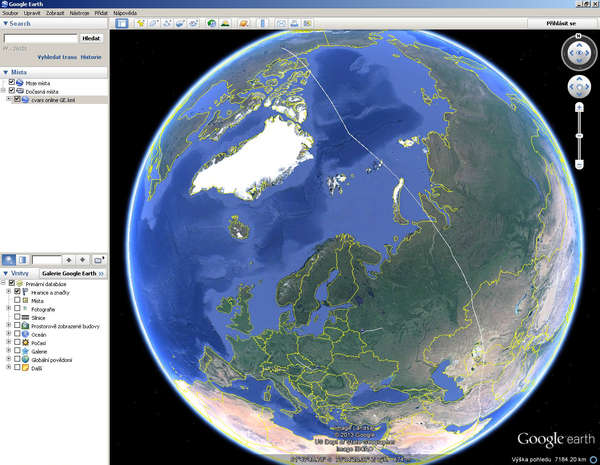Enable the Fotografie layer checkbox
The height and width of the screenshot is (465, 600).
click(17, 308)
